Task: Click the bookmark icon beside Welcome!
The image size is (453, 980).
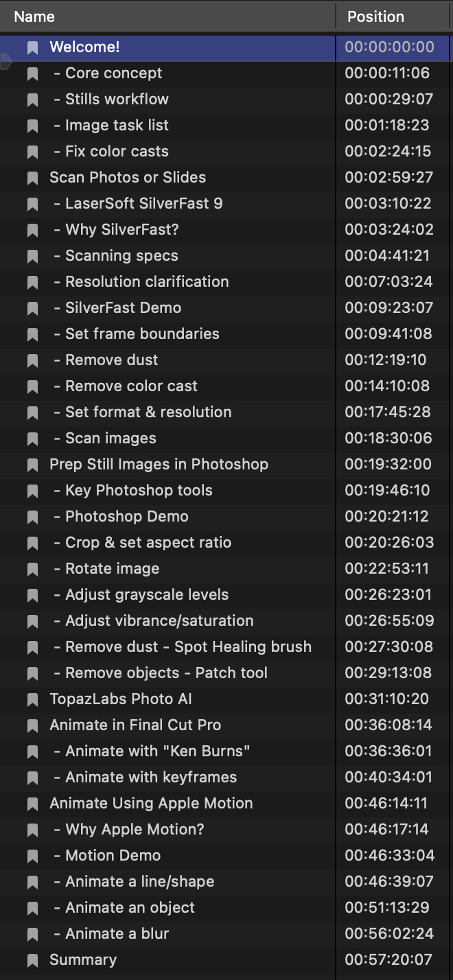Action: pos(32,48)
